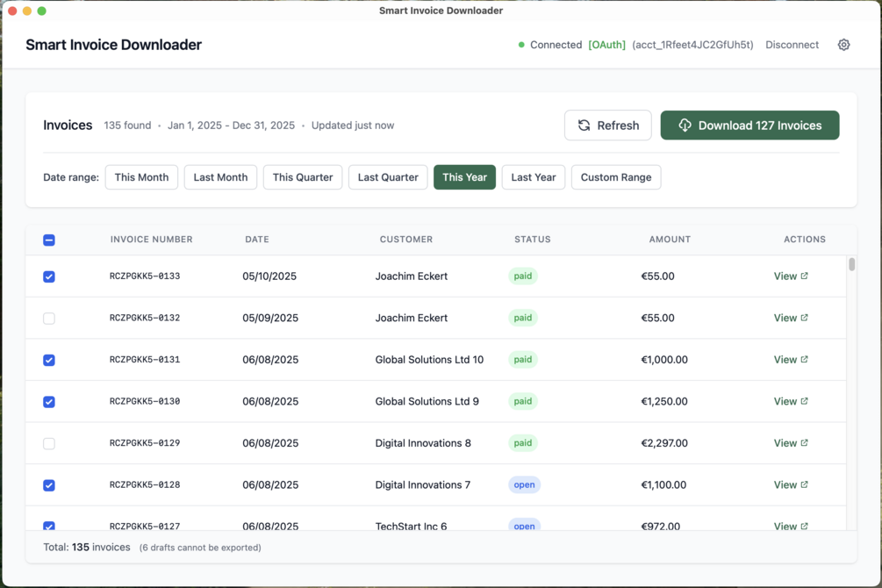Image resolution: width=882 pixels, height=588 pixels.
Task: Click the €1,250.00 amount
Action: click(664, 400)
